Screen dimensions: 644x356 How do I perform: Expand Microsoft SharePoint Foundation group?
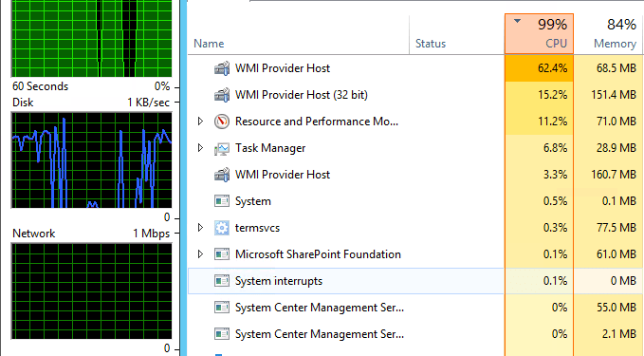coord(200,254)
